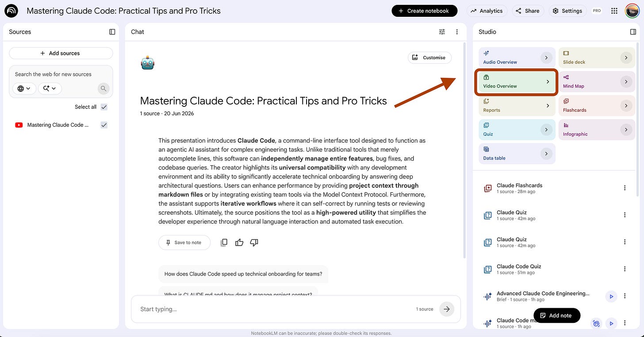The height and width of the screenshot is (337, 644).
Task: Click the Add note button
Action: click(557, 315)
